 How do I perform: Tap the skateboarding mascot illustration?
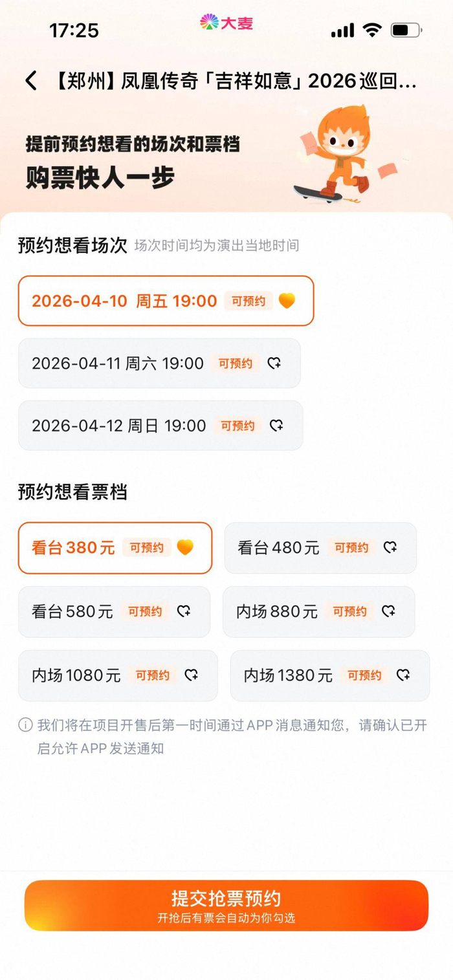[341, 154]
